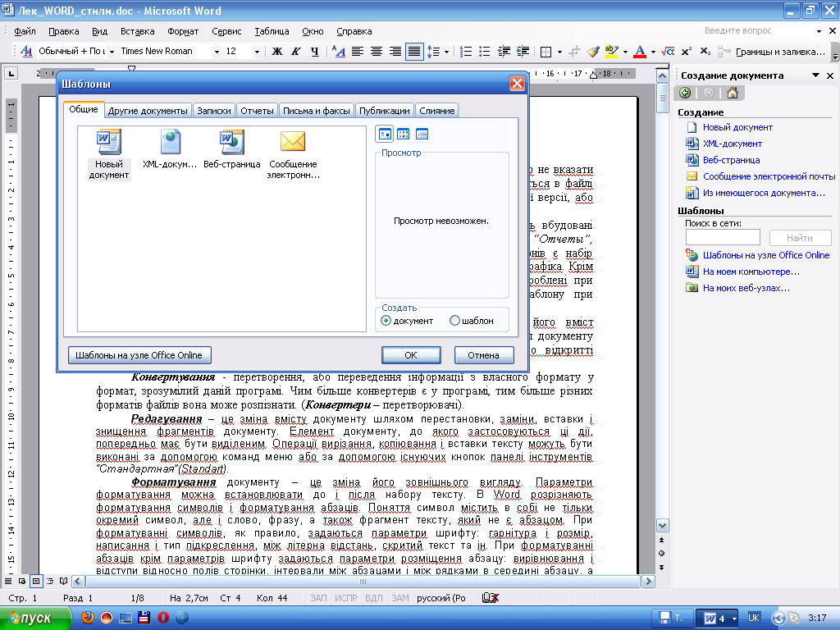Go to task pane home icon
840x630 pixels.
pyautogui.click(x=733, y=94)
